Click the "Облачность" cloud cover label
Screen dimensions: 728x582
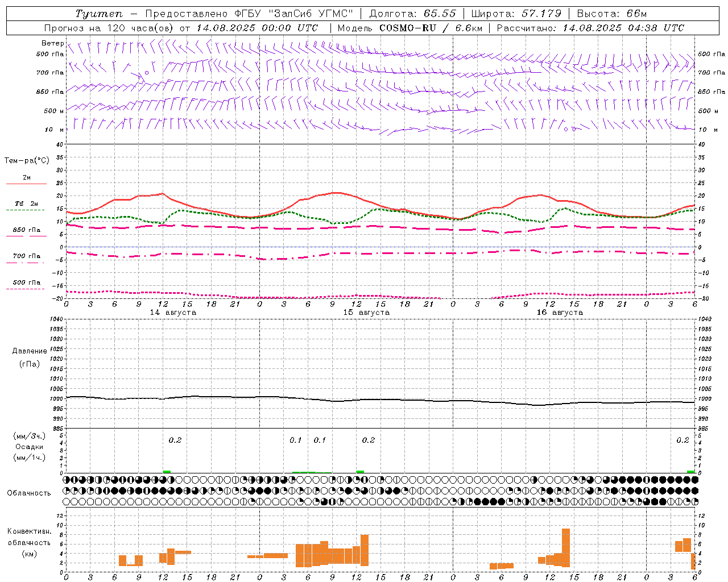tap(29, 493)
